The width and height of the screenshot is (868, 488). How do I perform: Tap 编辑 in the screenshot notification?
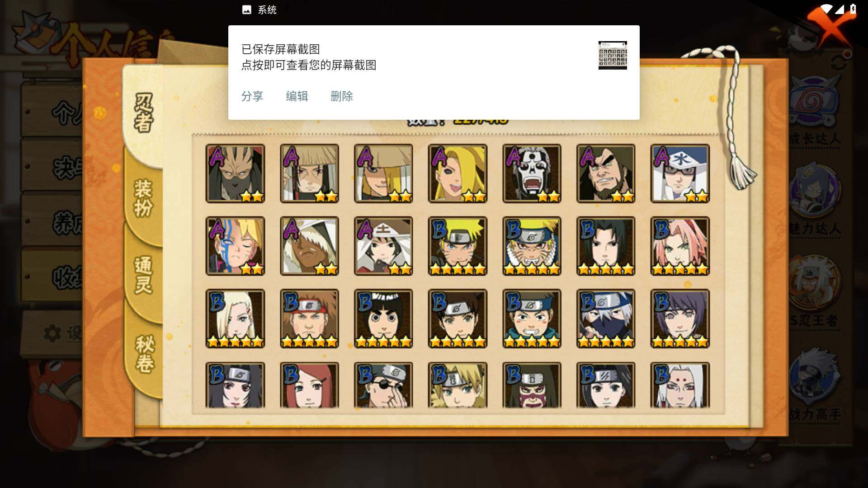(x=297, y=96)
